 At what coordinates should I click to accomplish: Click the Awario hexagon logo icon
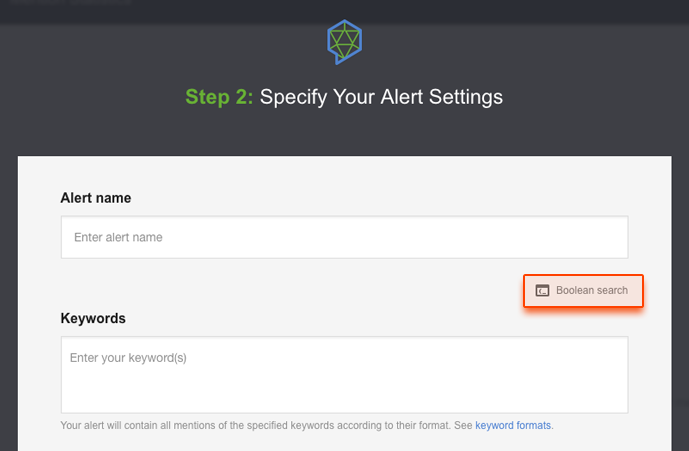click(x=344, y=42)
